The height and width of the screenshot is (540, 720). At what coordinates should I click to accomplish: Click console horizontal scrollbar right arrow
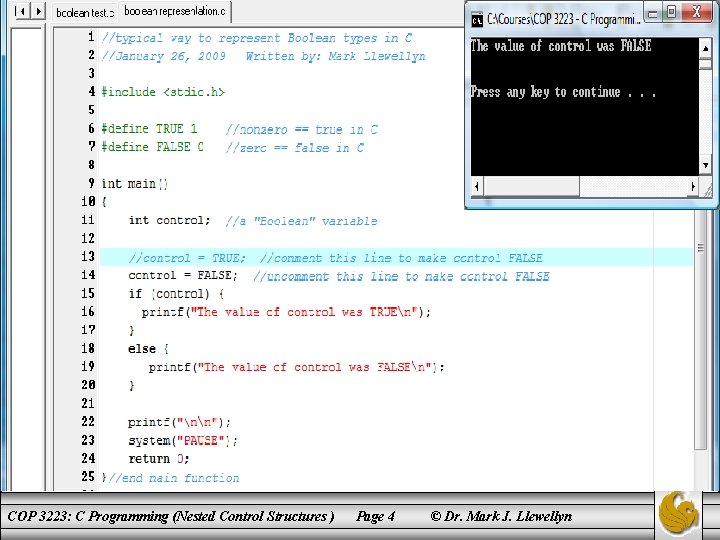pos(693,186)
